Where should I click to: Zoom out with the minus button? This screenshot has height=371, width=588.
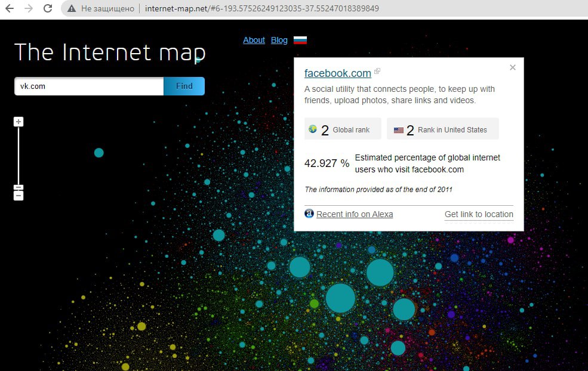click(x=19, y=196)
